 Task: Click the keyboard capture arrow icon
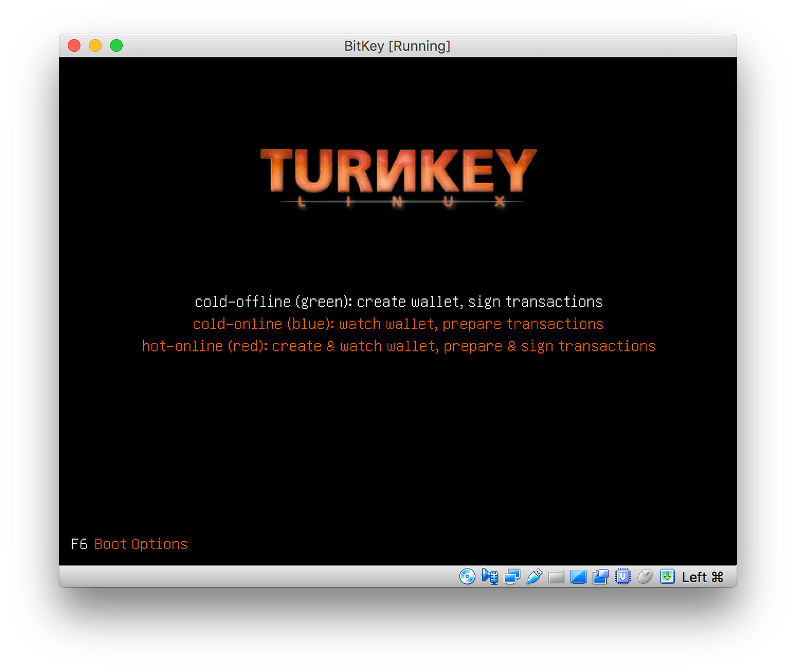[667, 576]
